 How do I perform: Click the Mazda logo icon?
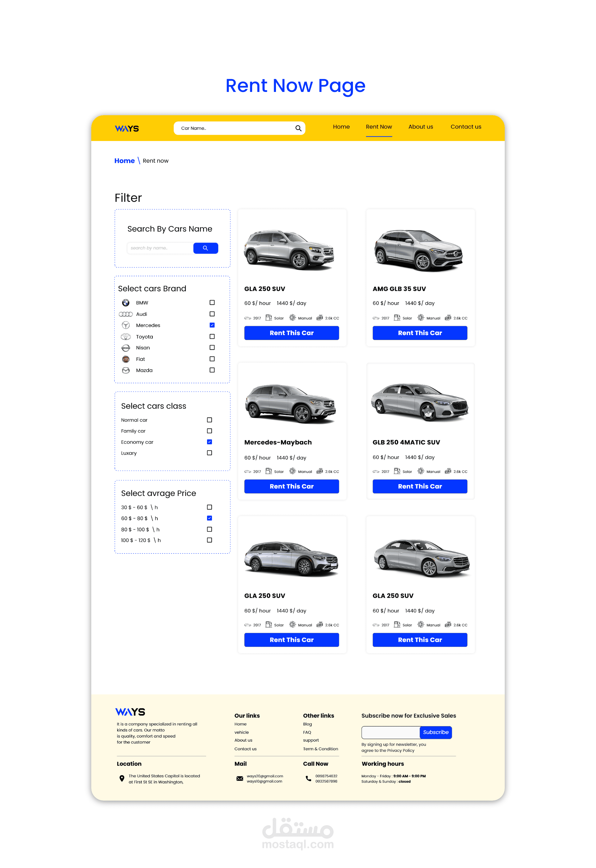tap(126, 370)
